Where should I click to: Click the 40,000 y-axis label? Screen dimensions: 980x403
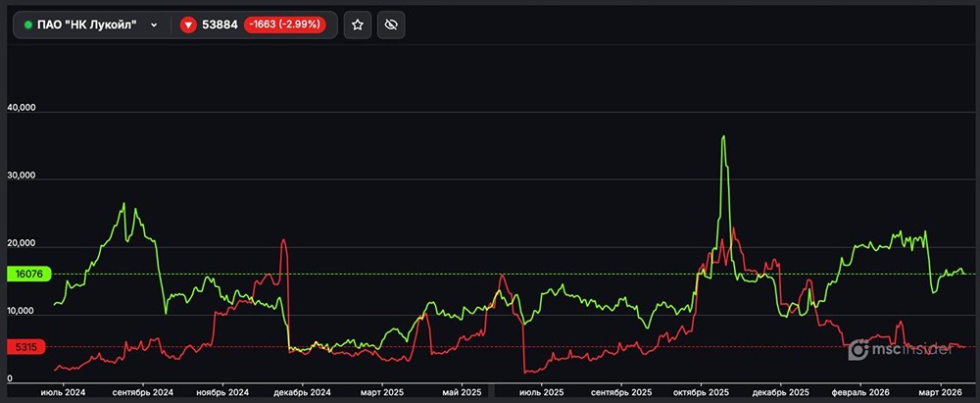point(21,108)
